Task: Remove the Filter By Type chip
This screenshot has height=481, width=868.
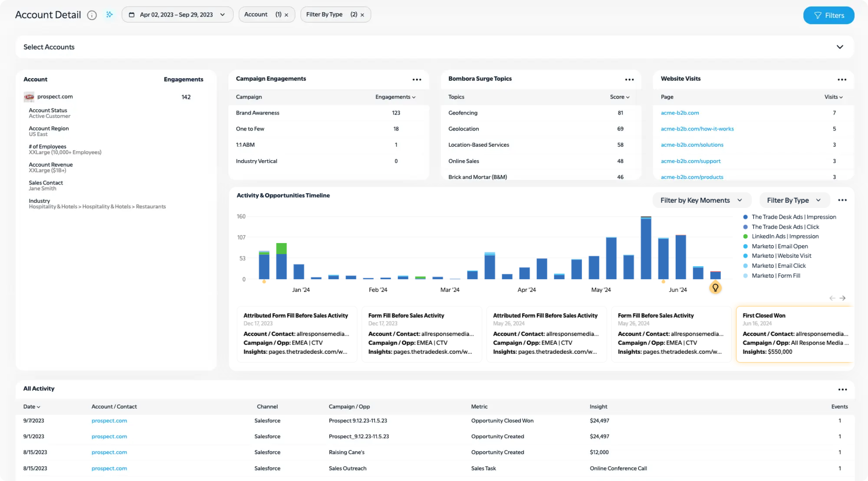Action: click(x=362, y=15)
